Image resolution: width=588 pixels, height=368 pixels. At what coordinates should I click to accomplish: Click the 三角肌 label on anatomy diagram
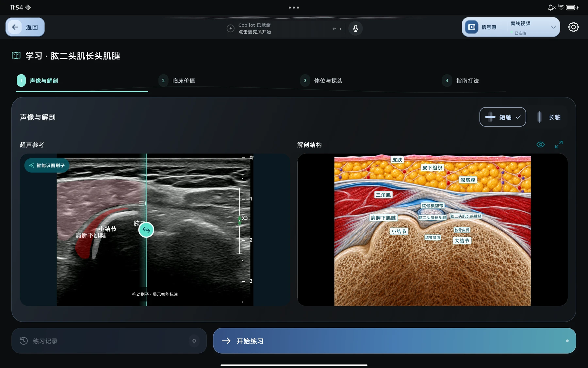(x=383, y=195)
